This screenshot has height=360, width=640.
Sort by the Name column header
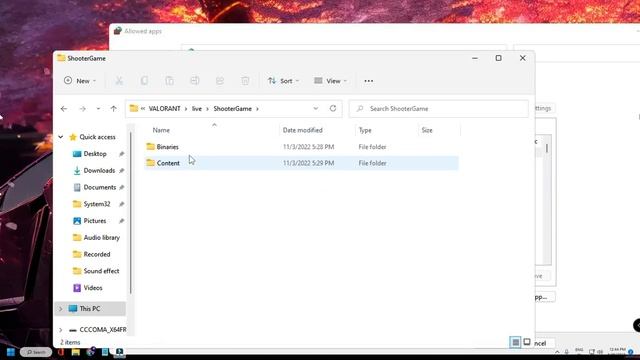[161, 130]
